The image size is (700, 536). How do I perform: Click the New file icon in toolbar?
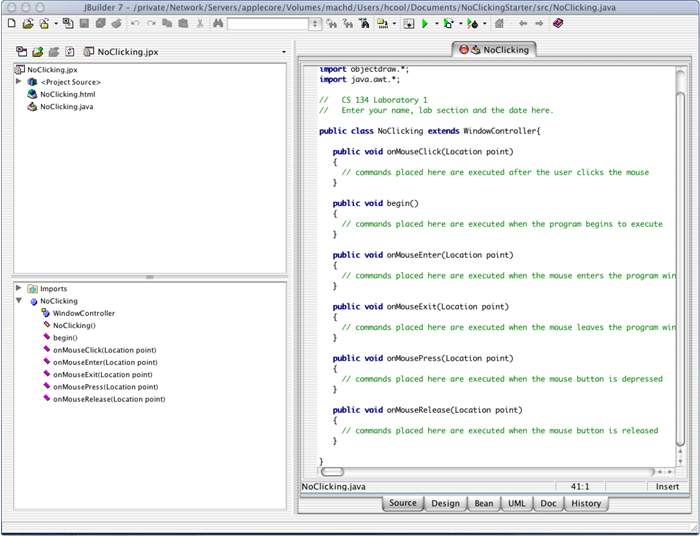click(11, 23)
